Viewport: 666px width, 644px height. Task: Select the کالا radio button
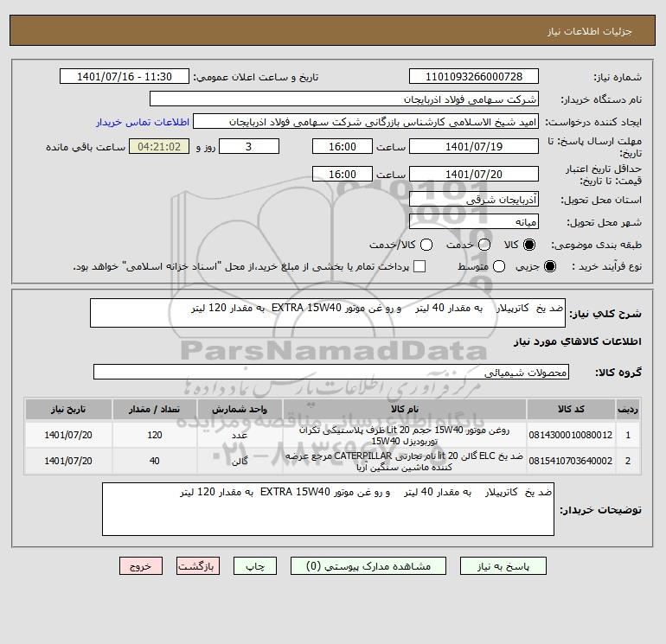pos(529,245)
